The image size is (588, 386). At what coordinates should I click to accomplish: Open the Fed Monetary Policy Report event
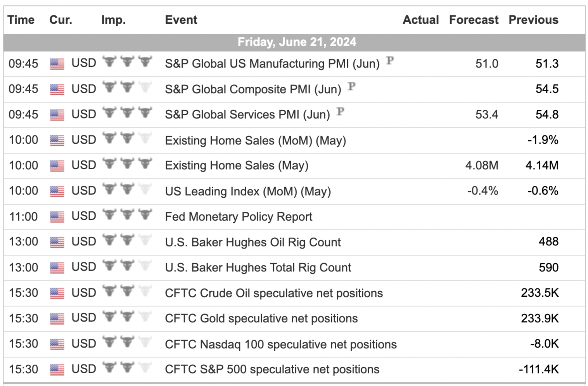click(239, 217)
